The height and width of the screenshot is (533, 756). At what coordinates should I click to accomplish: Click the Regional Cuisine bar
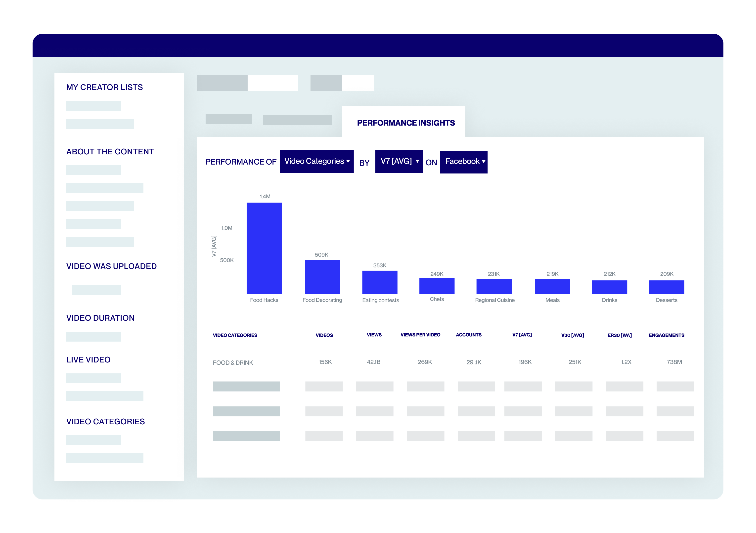pyautogui.click(x=493, y=286)
